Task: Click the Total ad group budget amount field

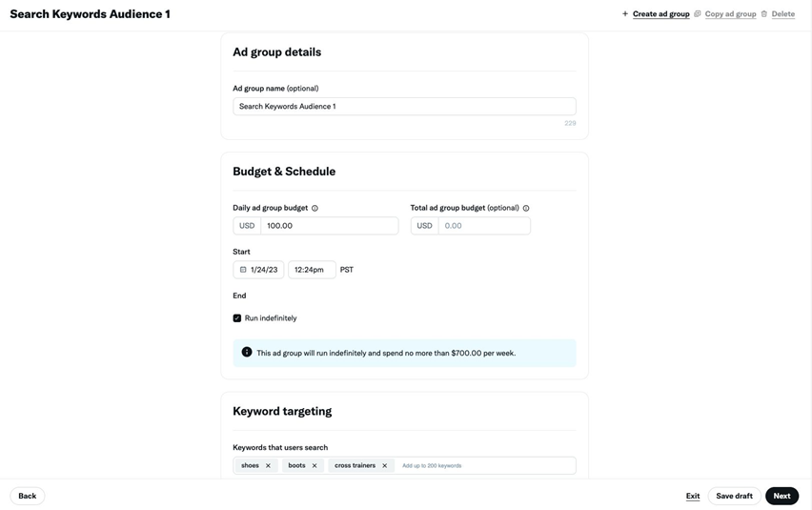Action: point(484,226)
